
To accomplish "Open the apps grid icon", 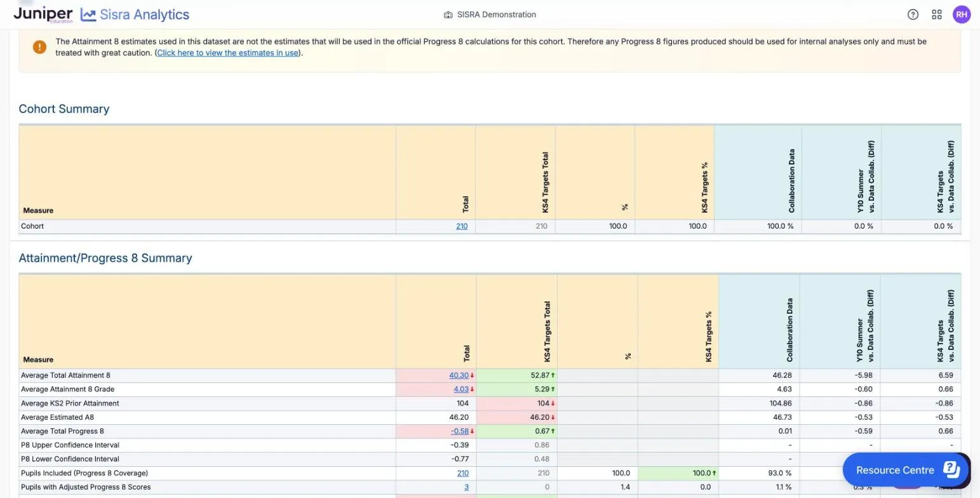I will click(937, 15).
